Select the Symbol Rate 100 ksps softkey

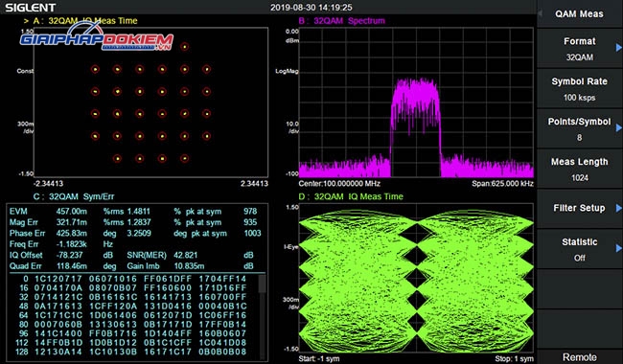pyautogui.click(x=579, y=89)
